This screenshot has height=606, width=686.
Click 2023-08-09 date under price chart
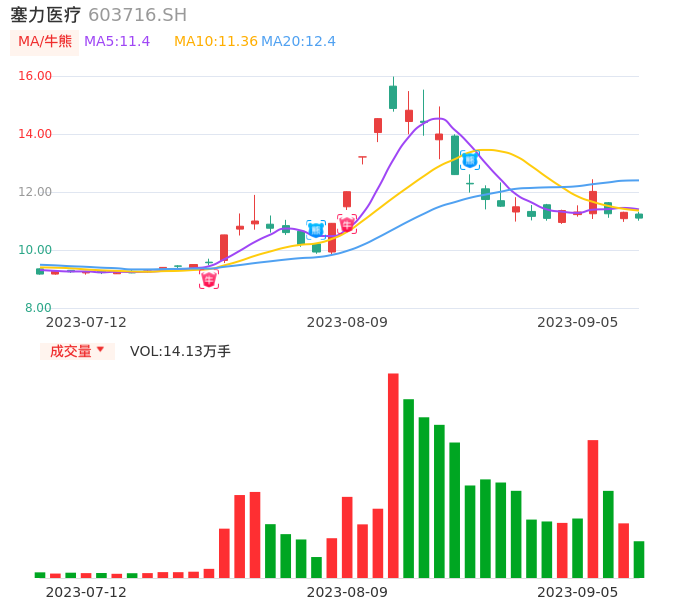pos(347,322)
